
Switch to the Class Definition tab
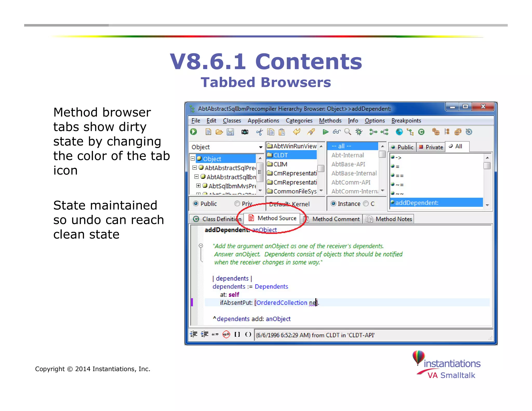pyautogui.click(x=217, y=219)
